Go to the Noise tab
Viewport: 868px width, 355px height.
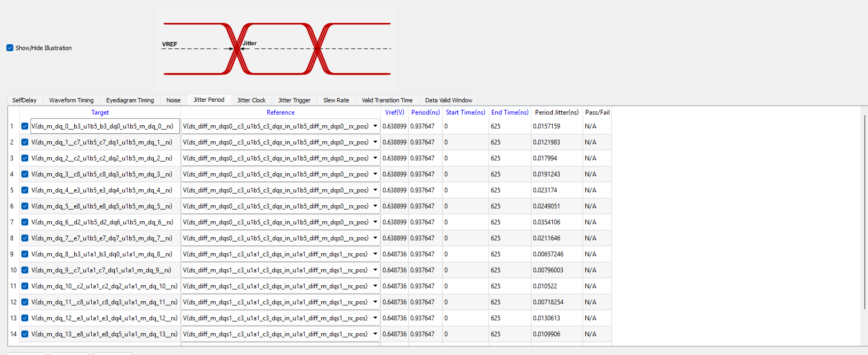pyautogui.click(x=173, y=100)
